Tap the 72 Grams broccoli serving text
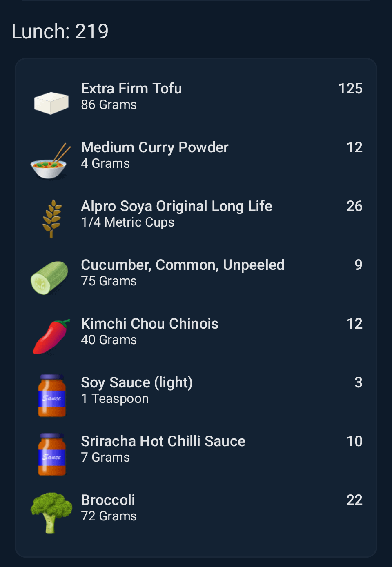 pyautogui.click(x=109, y=516)
